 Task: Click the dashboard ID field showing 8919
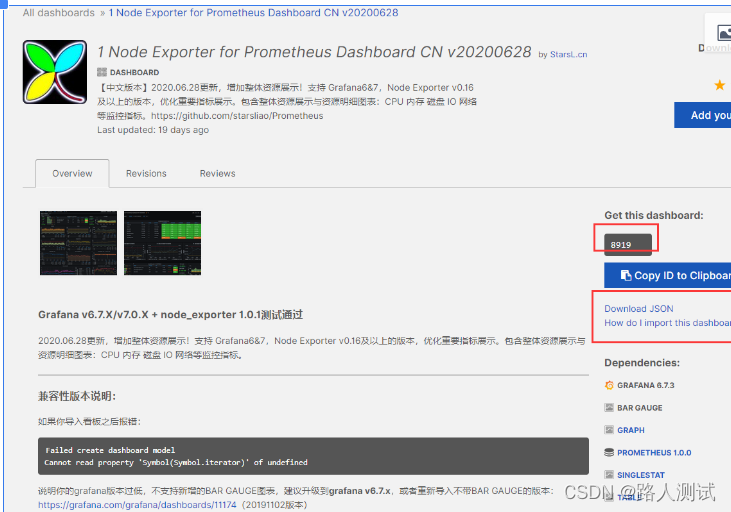coord(628,245)
